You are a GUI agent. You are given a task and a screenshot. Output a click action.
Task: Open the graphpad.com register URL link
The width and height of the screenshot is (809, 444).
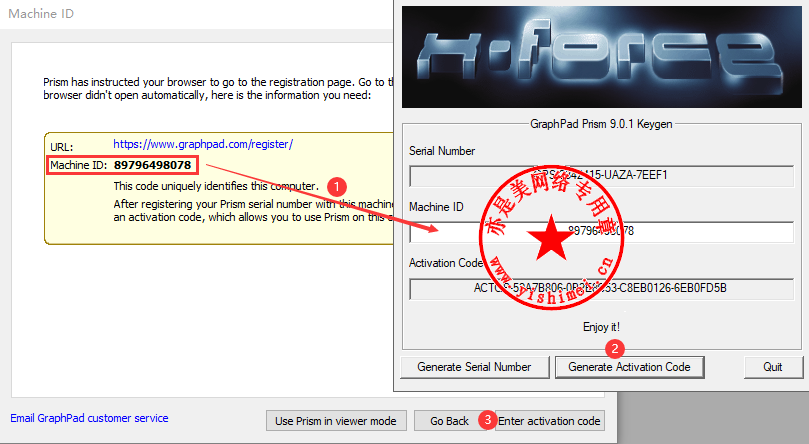pos(203,144)
